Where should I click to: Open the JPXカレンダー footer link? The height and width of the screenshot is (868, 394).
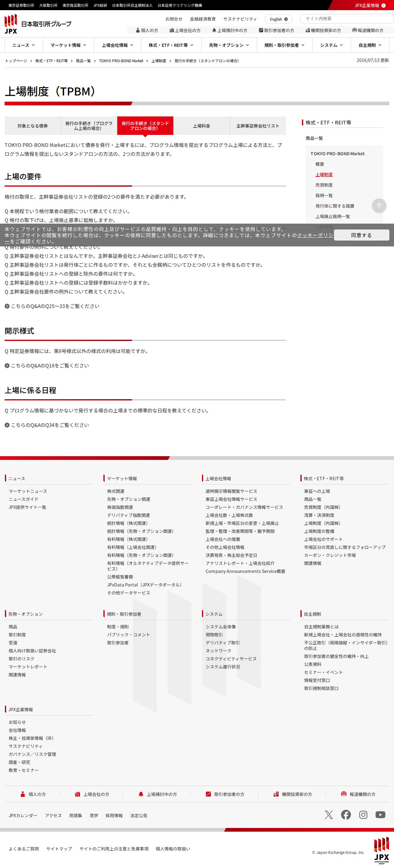(x=23, y=815)
